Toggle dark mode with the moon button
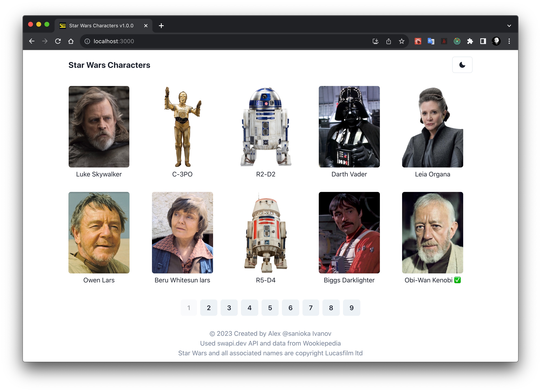Image resolution: width=541 pixels, height=392 pixels. click(x=462, y=65)
